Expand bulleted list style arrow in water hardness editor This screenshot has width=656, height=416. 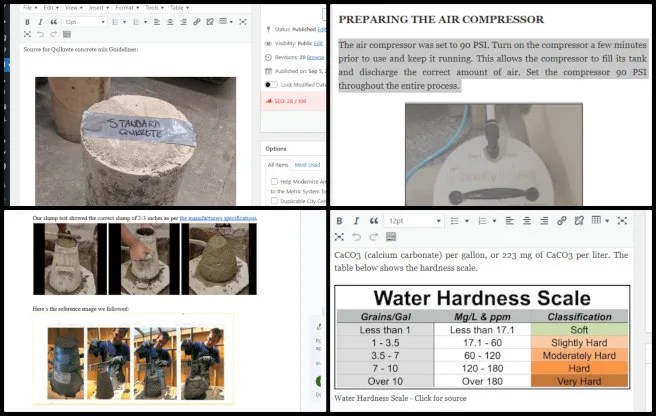[467, 221]
